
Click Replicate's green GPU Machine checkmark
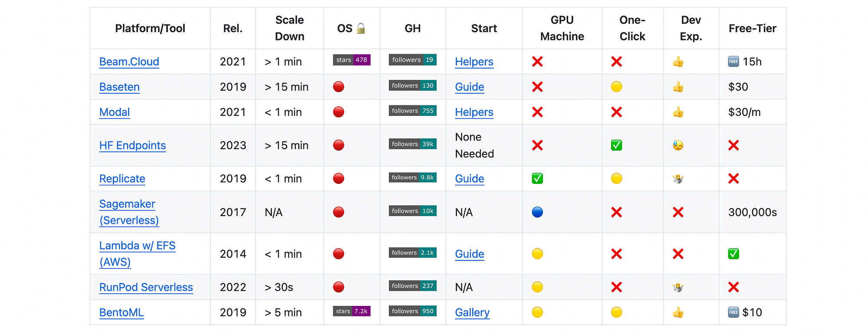click(x=537, y=179)
